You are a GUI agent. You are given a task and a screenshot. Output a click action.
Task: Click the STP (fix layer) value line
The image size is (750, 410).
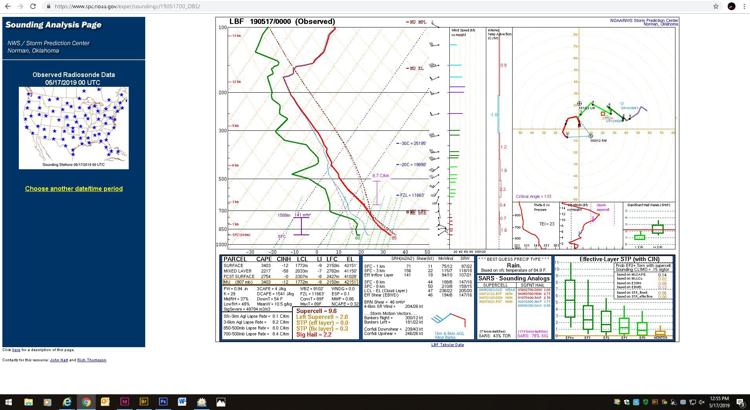coord(322,329)
